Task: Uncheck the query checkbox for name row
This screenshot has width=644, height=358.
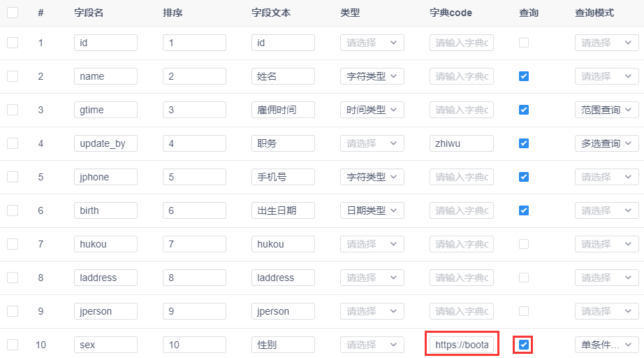Action: tap(524, 76)
